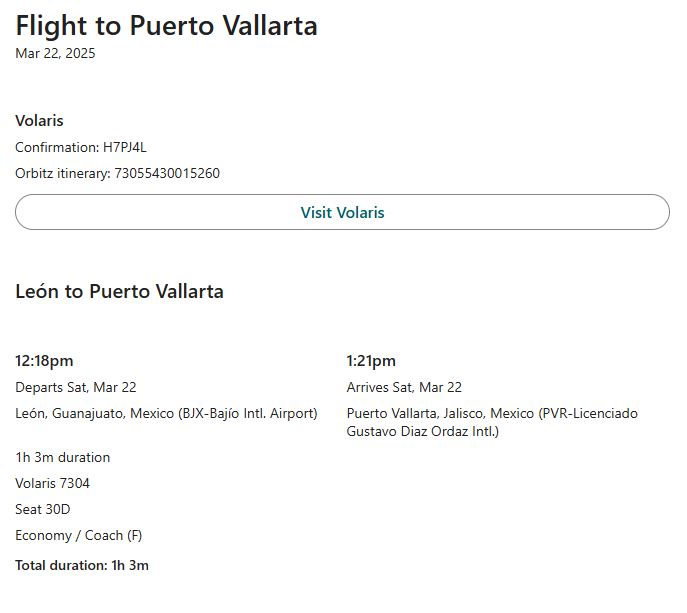Click the 1h 3m duration line
Screen dimensions: 687x613
pyautogui.click(x=63, y=457)
